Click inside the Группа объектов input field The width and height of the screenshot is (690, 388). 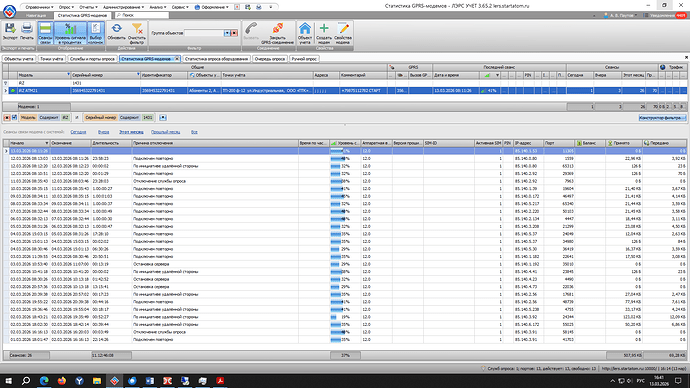204,33
